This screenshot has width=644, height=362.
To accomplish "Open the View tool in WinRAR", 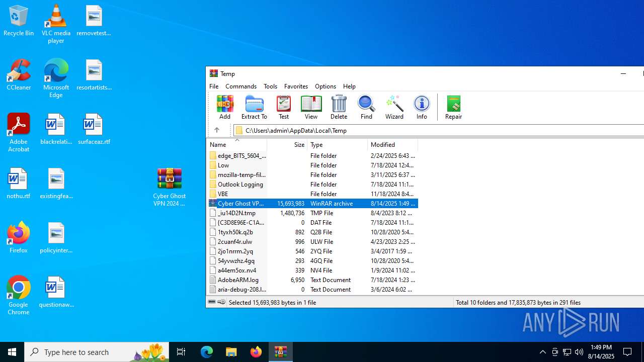I will 311,108.
